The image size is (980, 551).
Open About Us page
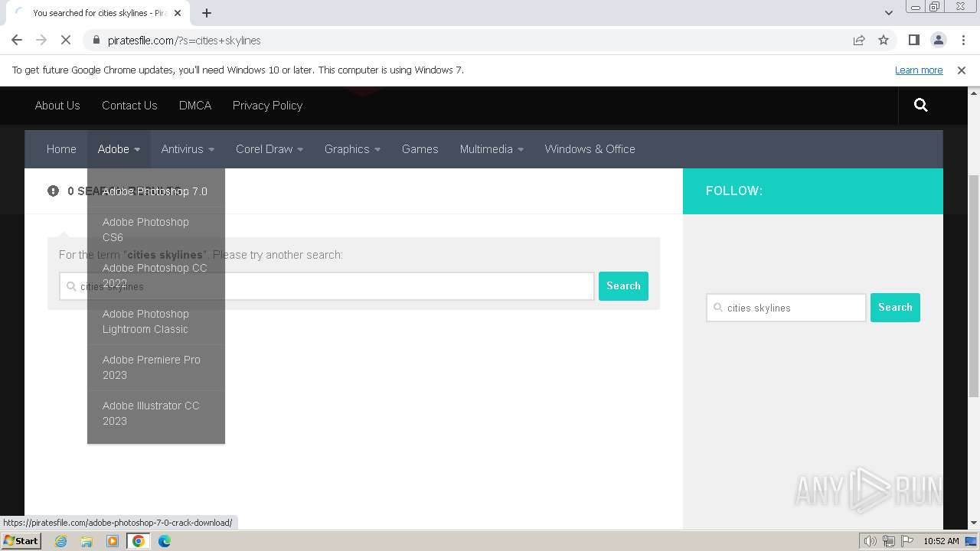pyautogui.click(x=57, y=106)
